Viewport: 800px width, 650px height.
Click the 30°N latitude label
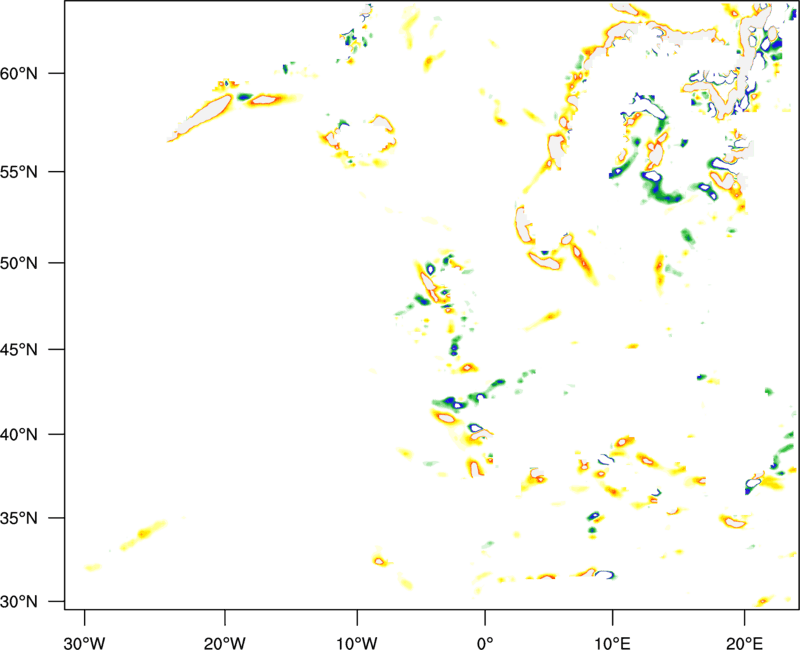pos(19,602)
